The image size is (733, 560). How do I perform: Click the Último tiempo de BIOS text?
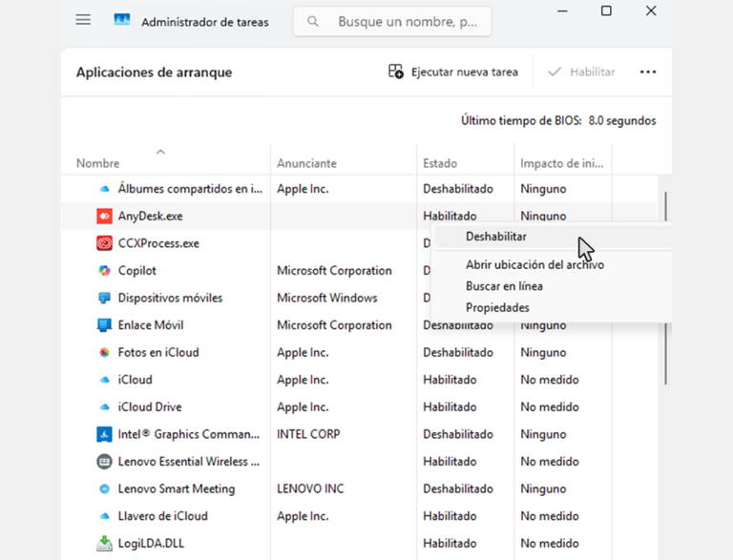click(558, 120)
